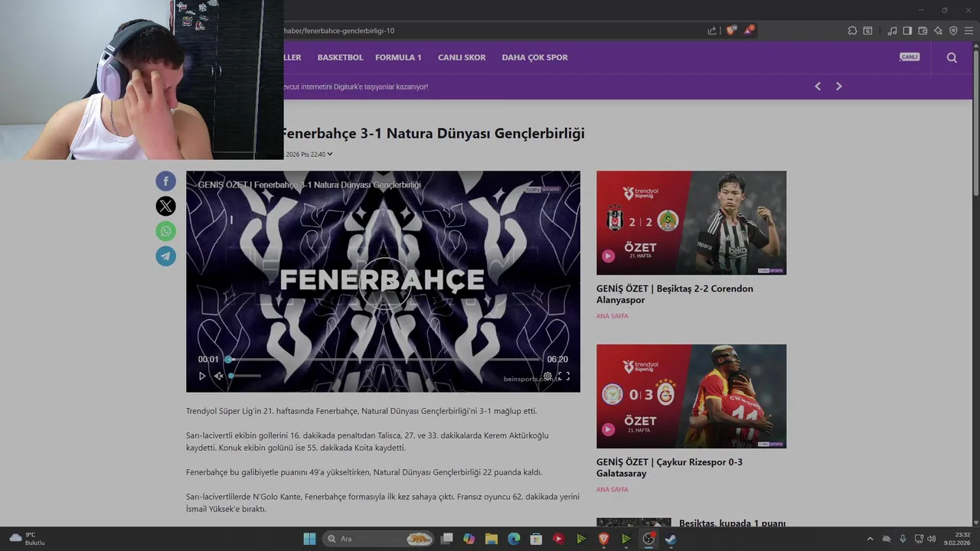Screen dimensions: 980x551
Task: Share article on X icon
Action: (x=166, y=206)
